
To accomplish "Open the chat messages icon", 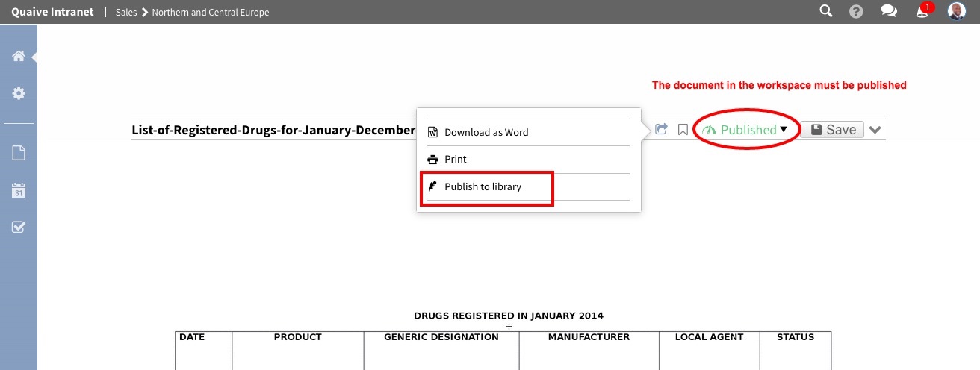I will pos(889,12).
